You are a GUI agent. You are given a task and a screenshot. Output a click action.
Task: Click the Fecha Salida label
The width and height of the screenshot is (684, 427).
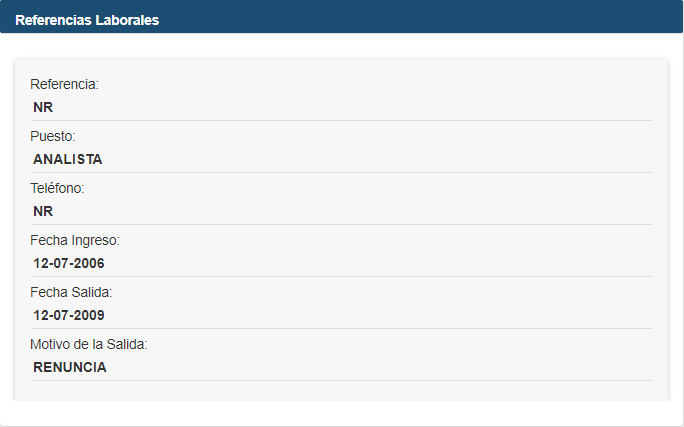[x=71, y=292]
